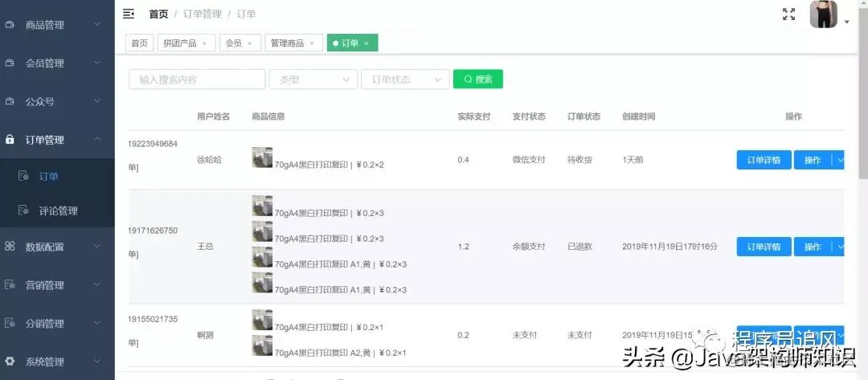
Task: Open the user avatar menu
Action: tap(823, 14)
